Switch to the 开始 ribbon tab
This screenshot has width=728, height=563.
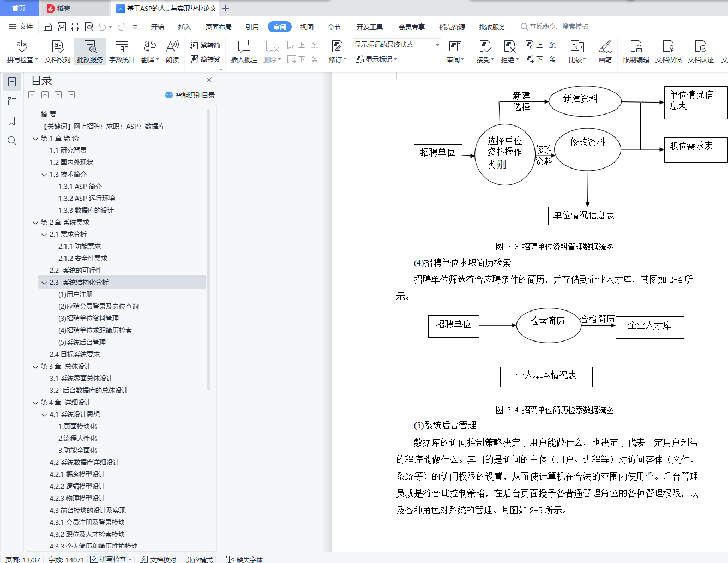[x=158, y=27]
